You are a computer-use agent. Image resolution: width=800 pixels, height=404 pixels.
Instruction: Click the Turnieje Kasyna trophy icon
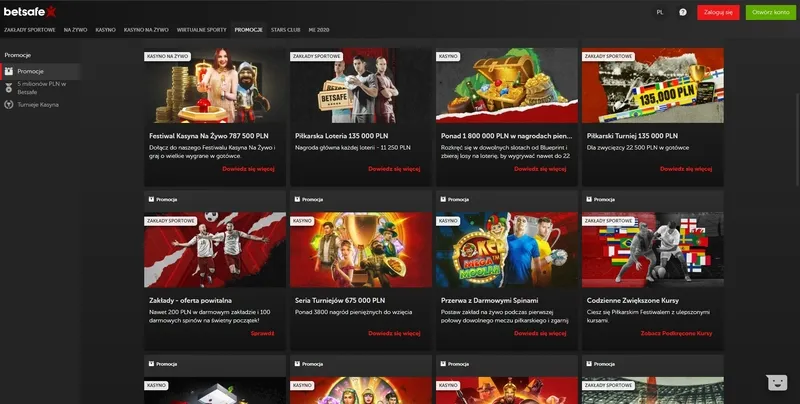point(9,105)
